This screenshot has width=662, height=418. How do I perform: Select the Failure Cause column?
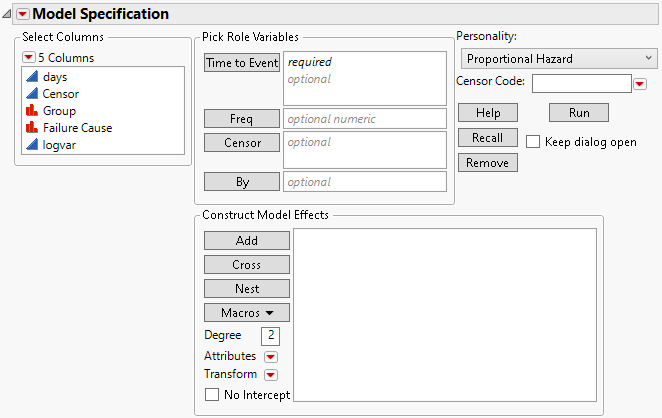click(x=77, y=128)
